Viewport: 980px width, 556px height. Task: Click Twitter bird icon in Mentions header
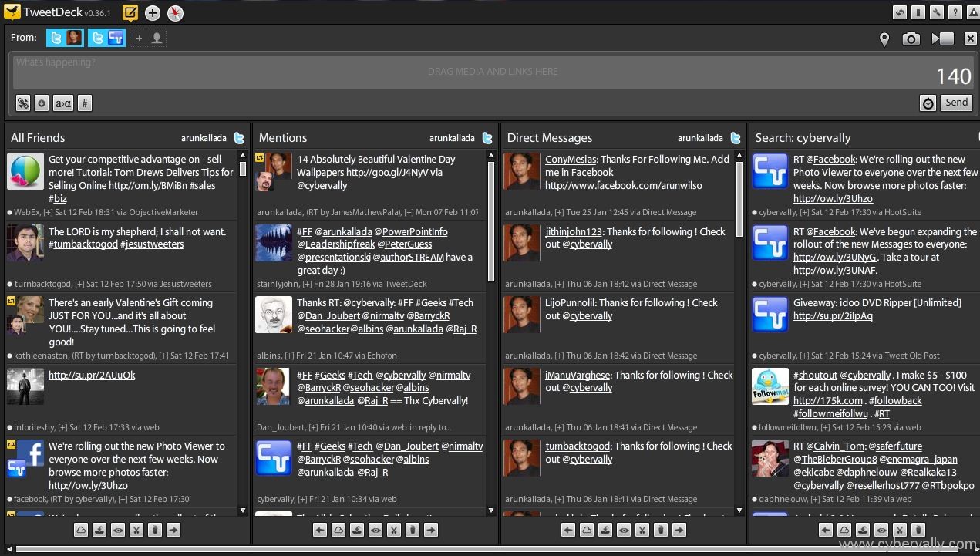click(x=487, y=138)
